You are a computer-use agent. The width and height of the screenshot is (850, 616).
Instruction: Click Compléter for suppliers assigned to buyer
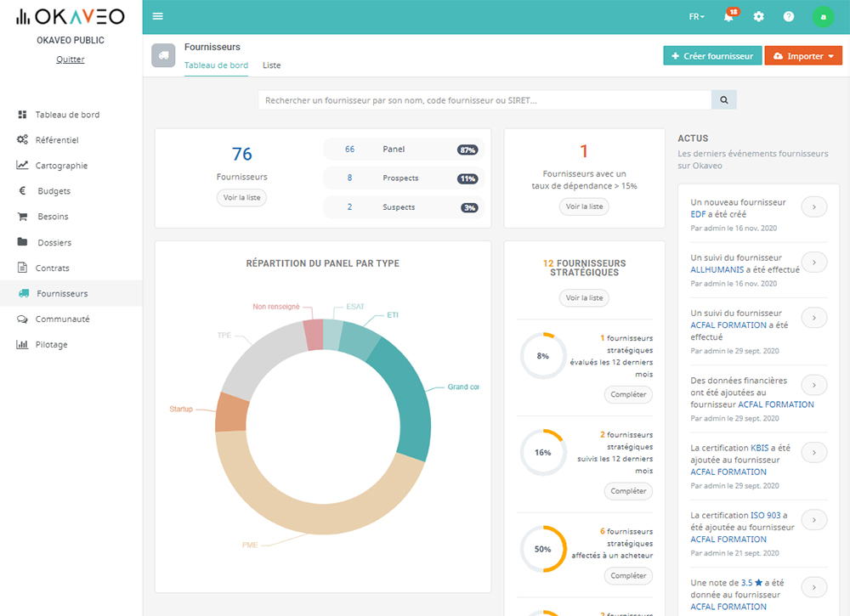point(628,575)
